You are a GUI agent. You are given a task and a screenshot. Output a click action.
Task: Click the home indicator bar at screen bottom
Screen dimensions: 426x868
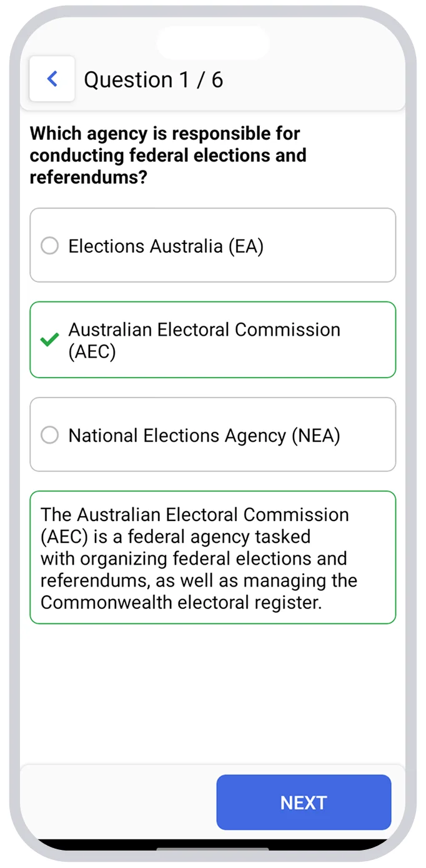(212, 849)
